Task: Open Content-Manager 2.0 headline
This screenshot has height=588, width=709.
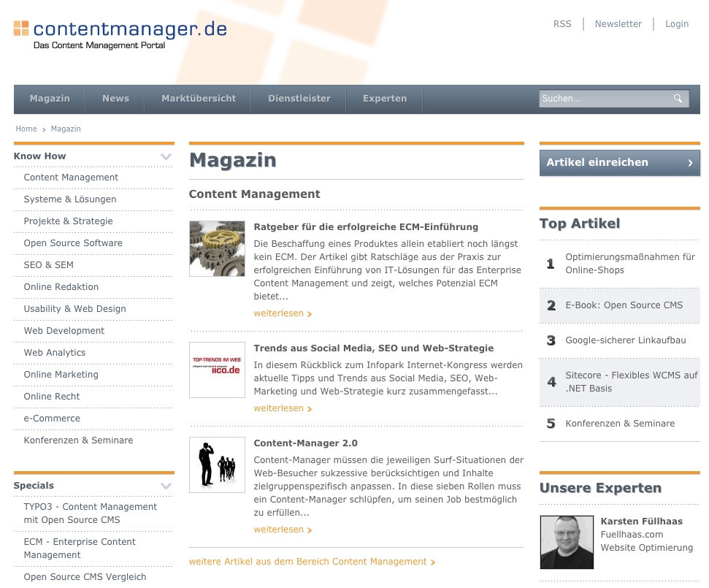Action: (x=306, y=443)
